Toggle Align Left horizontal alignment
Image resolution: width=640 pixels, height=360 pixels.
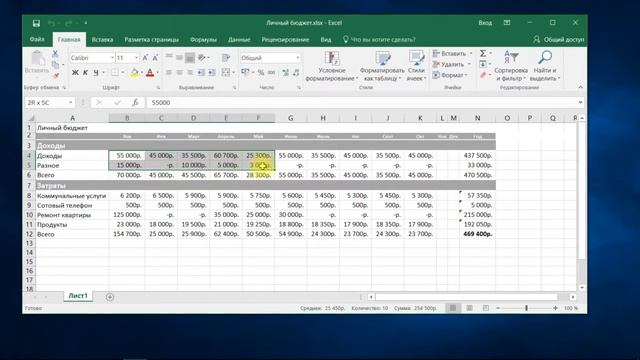169,73
